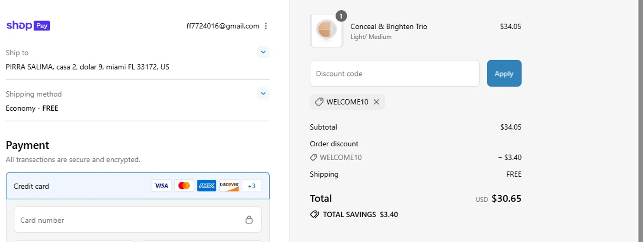
Task: Click the product price $34.05 next to the item
Action: click(510, 27)
